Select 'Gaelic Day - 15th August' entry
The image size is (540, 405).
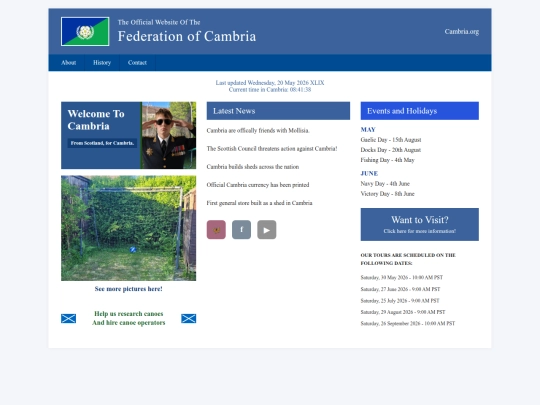391,140
